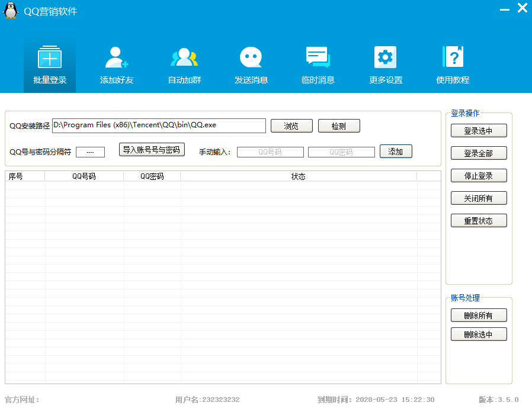Screen dimensions: 532x409
Task: Open the 自动加群 auto join group icon
Action: [184, 57]
